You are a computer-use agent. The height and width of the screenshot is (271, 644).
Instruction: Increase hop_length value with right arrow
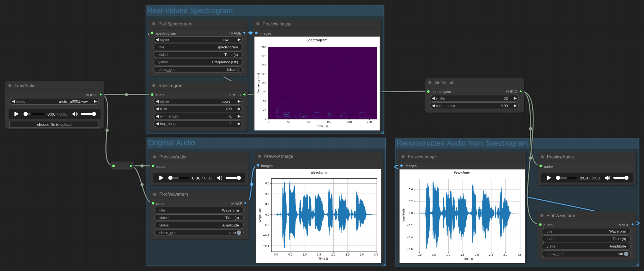pos(239,124)
